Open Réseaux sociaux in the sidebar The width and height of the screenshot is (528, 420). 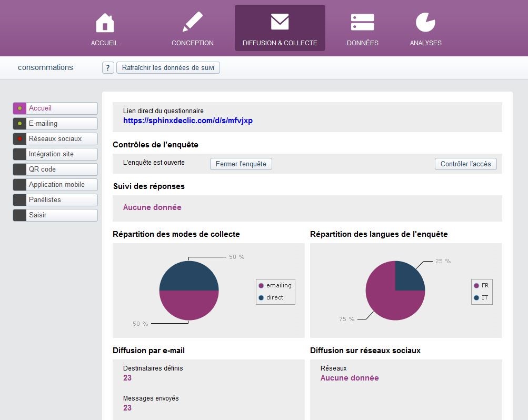(x=55, y=138)
